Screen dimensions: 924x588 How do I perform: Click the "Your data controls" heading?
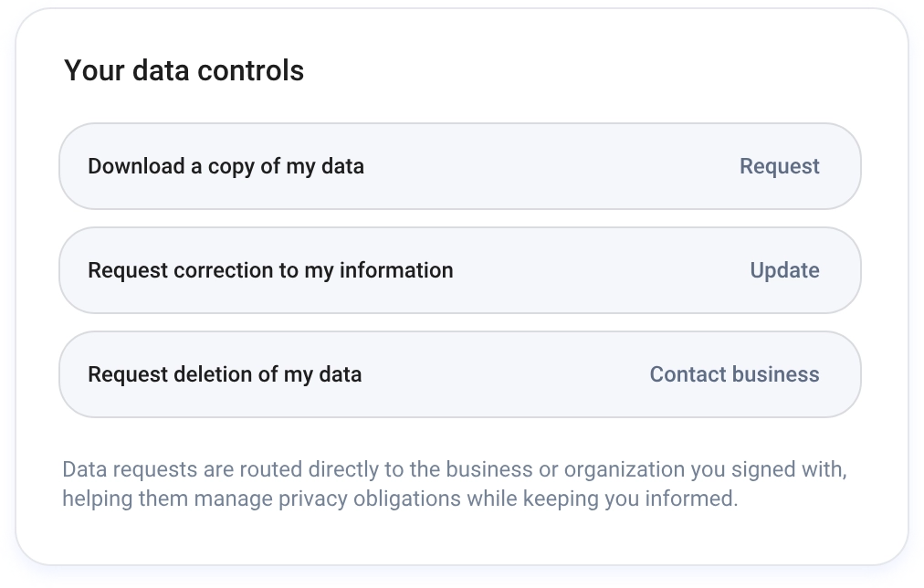pyautogui.click(x=184, y=70)
